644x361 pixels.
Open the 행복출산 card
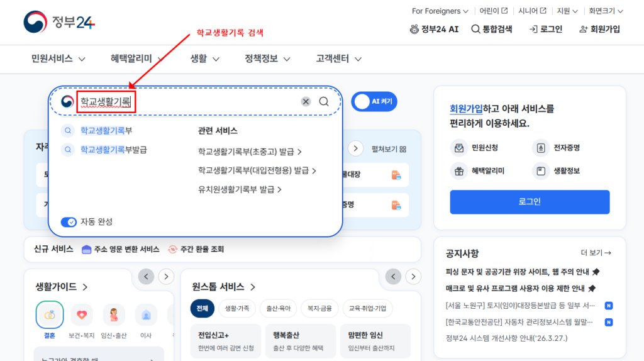pos(301,341)
